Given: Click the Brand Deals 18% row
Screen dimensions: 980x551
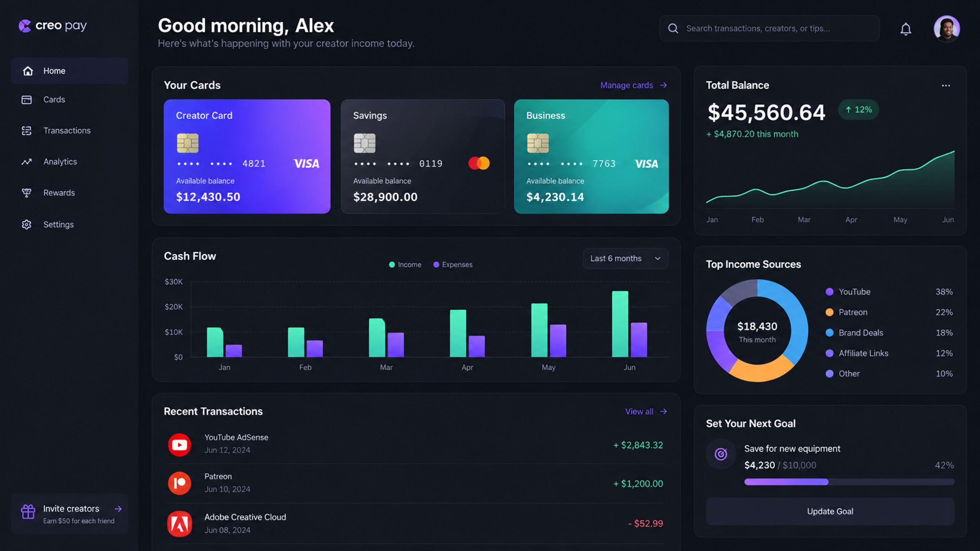Looking at the screenshot, I should (889, 333).
